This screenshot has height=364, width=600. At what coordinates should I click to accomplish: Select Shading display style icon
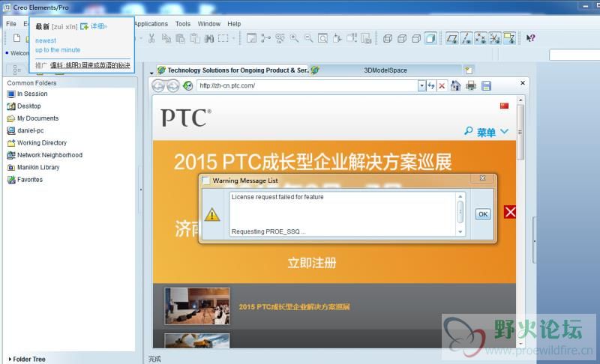tap(430, 38)
